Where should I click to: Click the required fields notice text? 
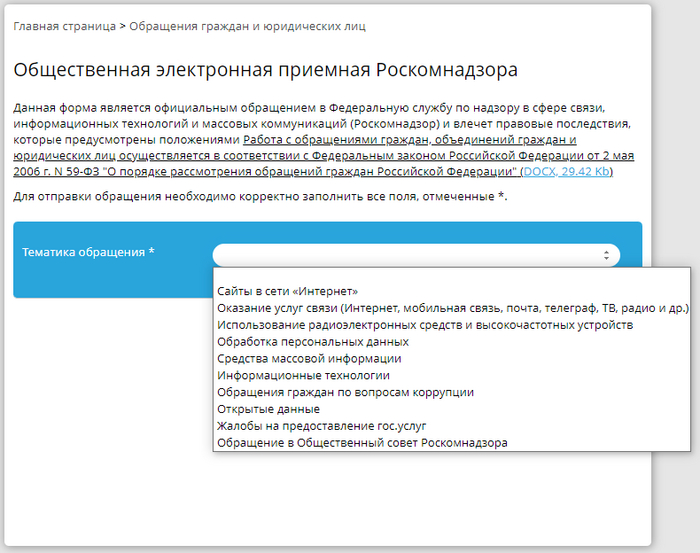[x=260, y=197]
